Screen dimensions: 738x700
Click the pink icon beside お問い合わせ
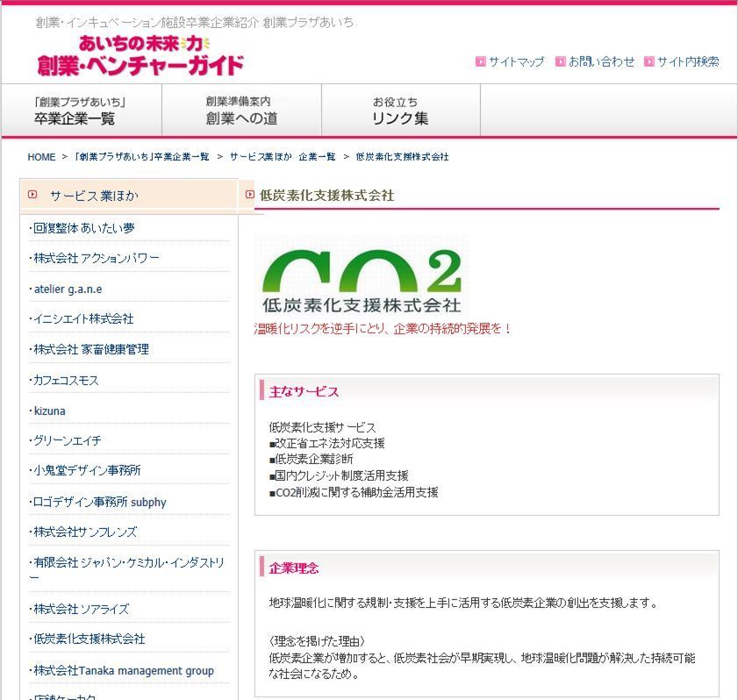pyautogui.click(x=560, y=61)
